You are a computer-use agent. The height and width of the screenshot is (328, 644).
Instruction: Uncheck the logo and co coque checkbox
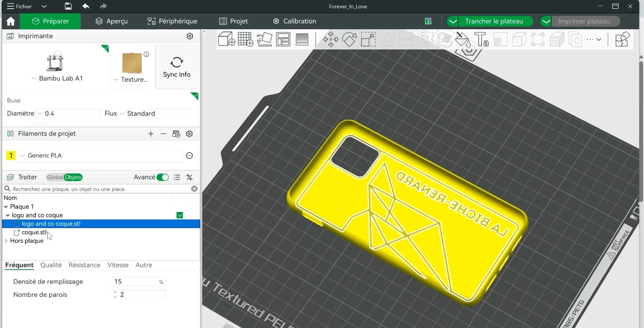click(x=180, y=215)
